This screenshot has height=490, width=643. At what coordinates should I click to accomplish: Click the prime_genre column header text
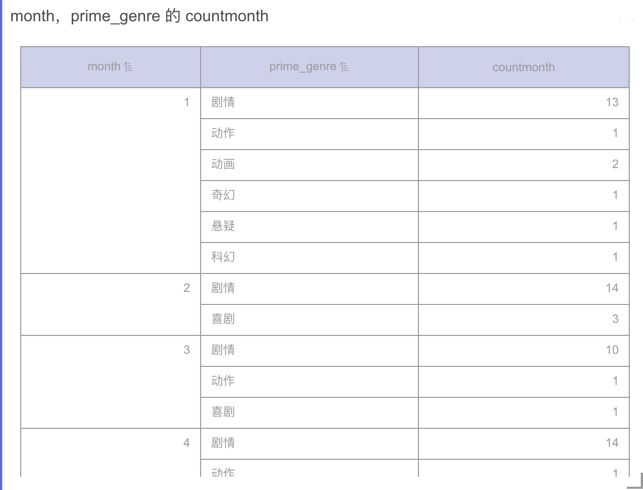(x=302, y=67)
